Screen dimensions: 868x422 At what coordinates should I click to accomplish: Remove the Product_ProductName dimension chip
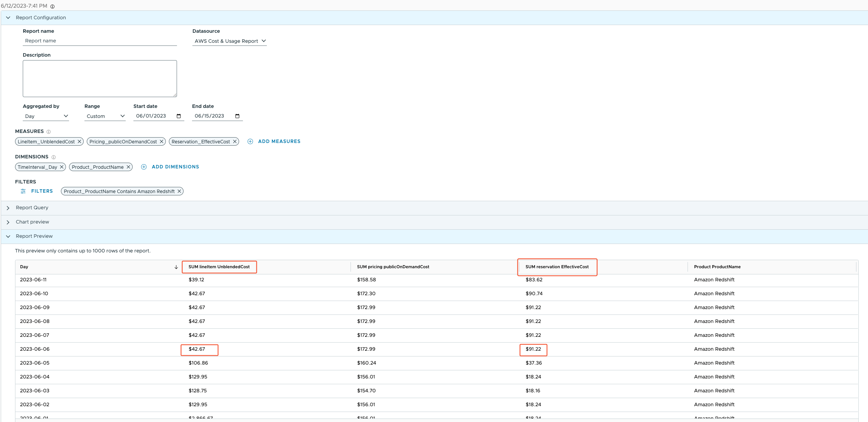click(x=128, y=167)
